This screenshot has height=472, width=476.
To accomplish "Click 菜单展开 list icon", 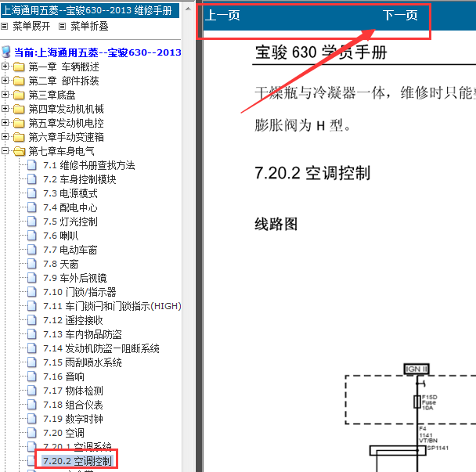I will tap(4, 27).
